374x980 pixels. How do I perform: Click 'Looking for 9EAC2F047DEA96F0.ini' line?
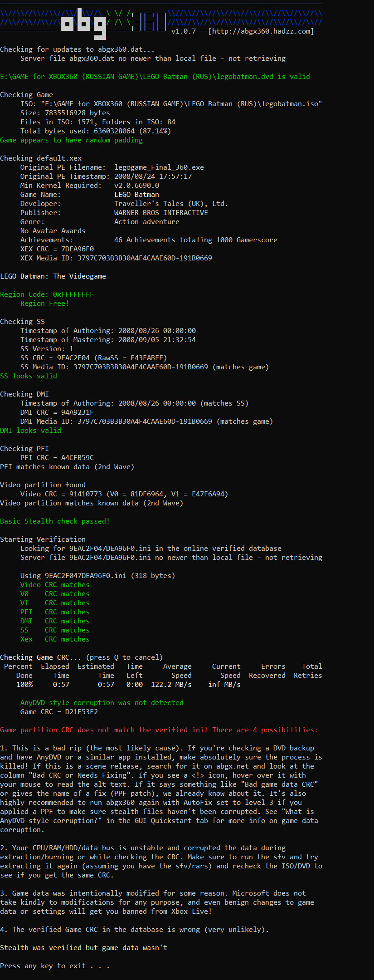151,549
